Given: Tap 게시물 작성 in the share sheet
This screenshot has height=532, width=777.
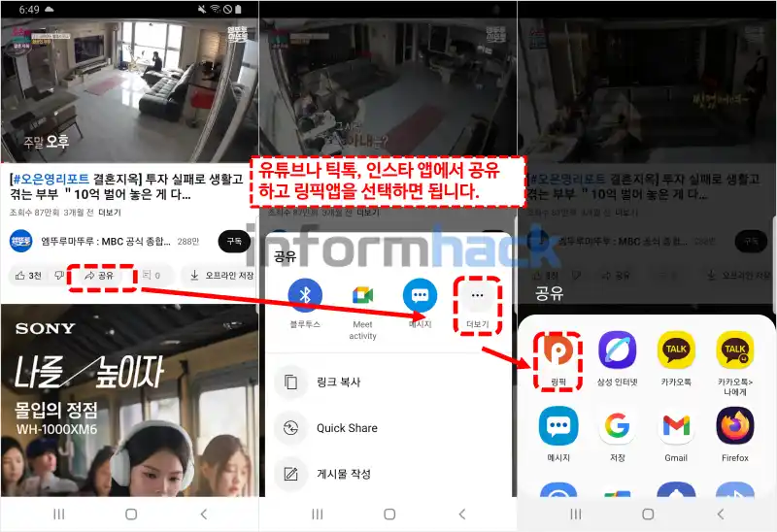Looking at the screenshot, I should click(x=343, y=474).
